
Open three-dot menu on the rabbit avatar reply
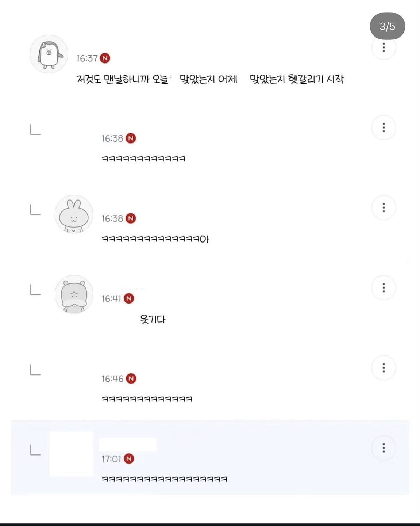pos(384,207)
